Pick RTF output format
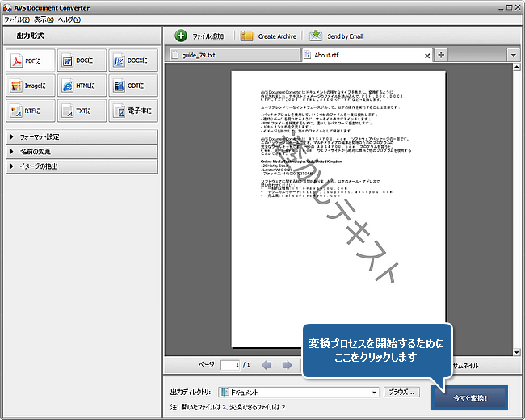Viewport: 525px width, 420px height. [31, 111]
